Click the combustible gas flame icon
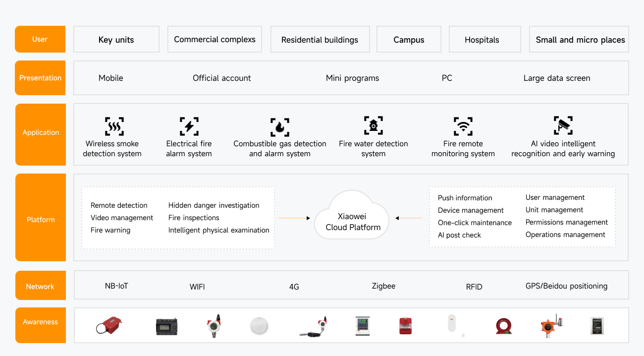Screen dimensions: 644x356 pos(280,127)
